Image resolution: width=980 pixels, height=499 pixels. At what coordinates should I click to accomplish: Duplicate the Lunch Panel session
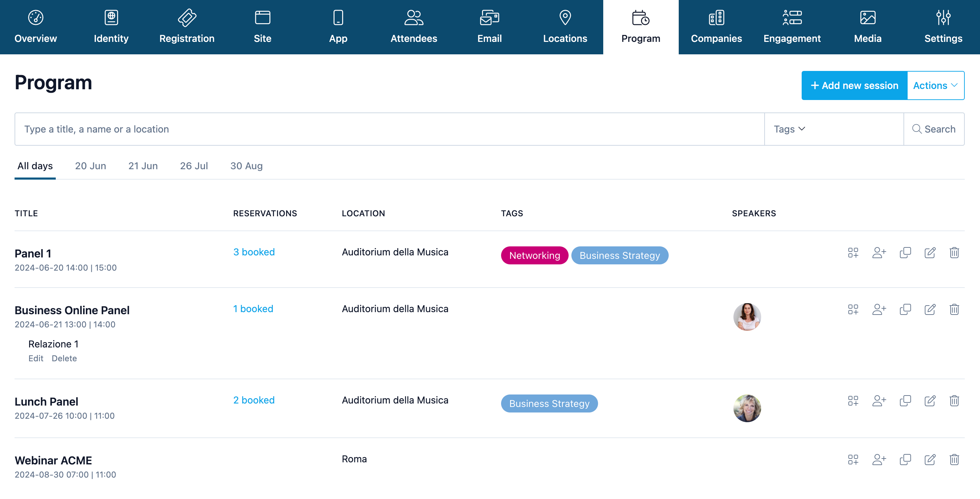pos(905,401)
